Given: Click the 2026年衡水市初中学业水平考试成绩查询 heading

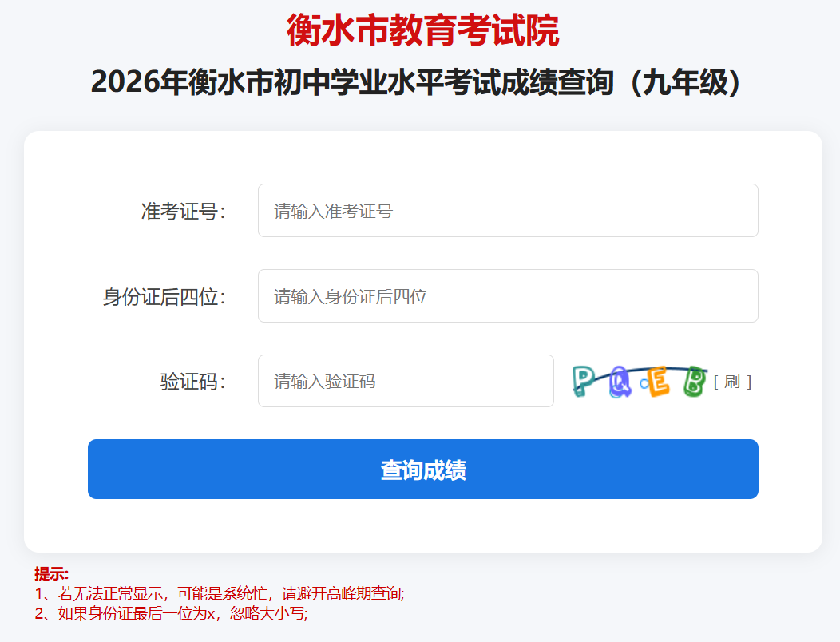Looking at the screenshot, I should 416,82.
